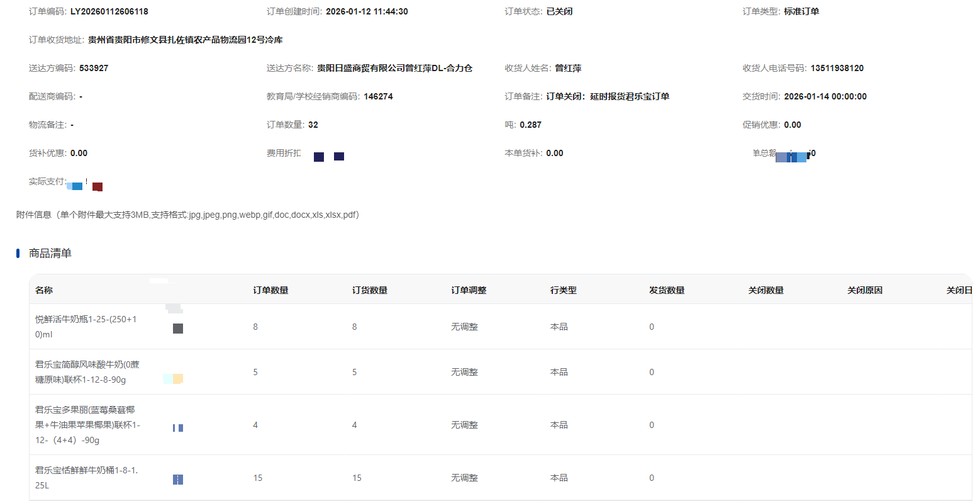Click the delivery address 贵州省贵阳市修文县 text
The image size is (980, 501).
[185, 40]
